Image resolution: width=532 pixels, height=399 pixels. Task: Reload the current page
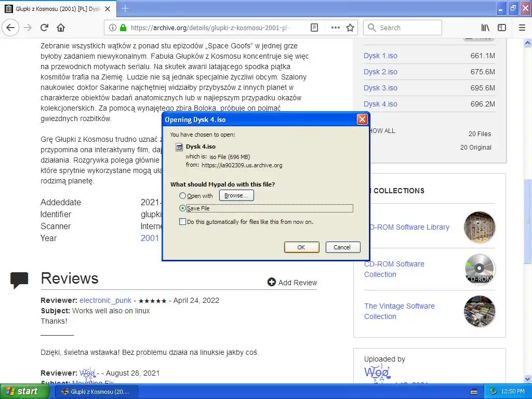pyautogui.click(x=44, y=28)
